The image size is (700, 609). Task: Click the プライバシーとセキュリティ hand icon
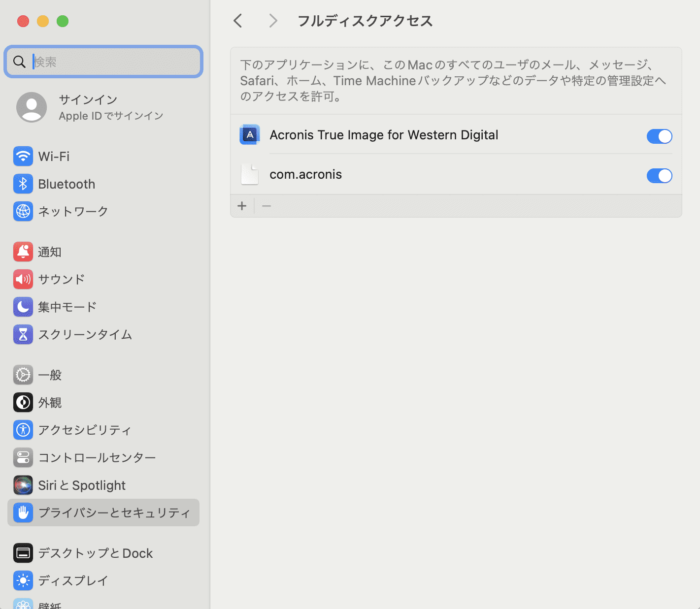(x=23, y=513)
